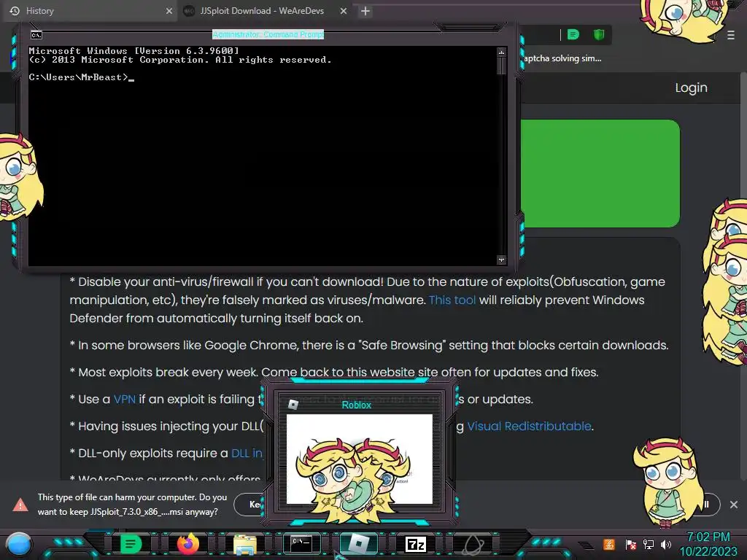The image size is (747, 560).
Task: Close the JJSploit Download tab
Action: point(343,11)
